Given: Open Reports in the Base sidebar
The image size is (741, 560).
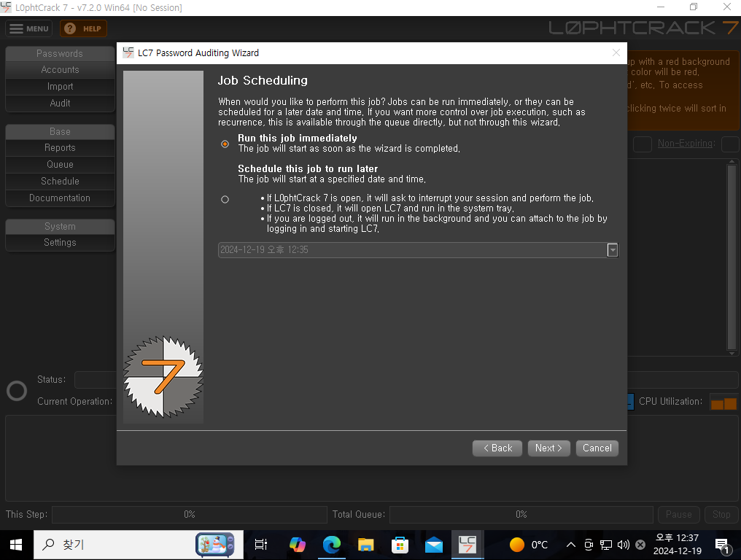Looking at the screenshot, I should [x=60, y=148].
